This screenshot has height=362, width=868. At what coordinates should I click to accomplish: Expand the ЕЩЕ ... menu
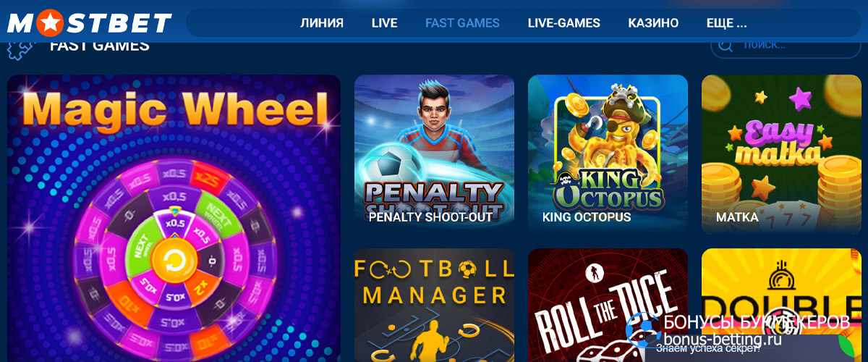click(726, 22)
